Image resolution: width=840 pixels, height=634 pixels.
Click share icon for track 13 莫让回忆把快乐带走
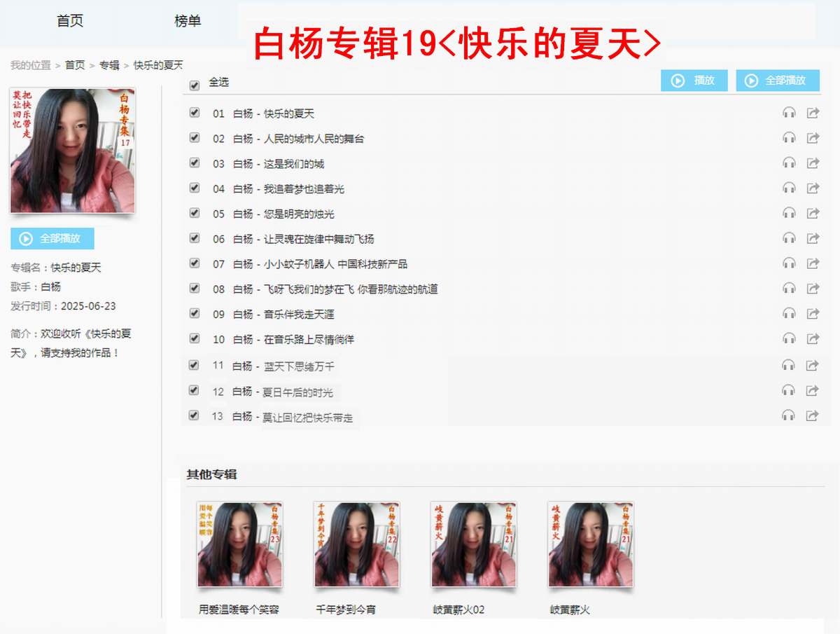click(812, 415)
